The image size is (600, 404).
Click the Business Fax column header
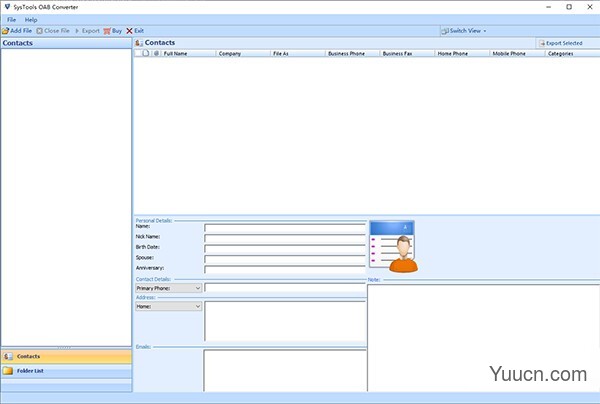pyautogui.click(x=408, y=54)
